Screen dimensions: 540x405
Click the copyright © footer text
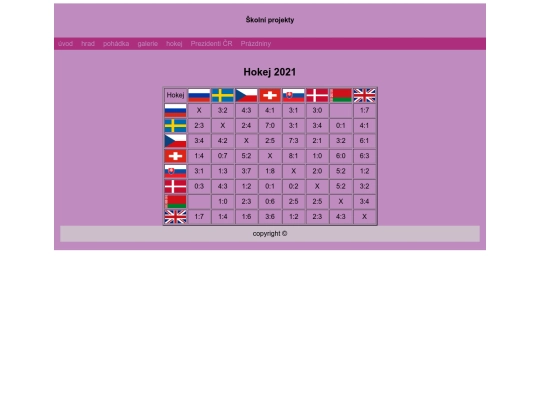pyautogui.click(x=270, y=233)
